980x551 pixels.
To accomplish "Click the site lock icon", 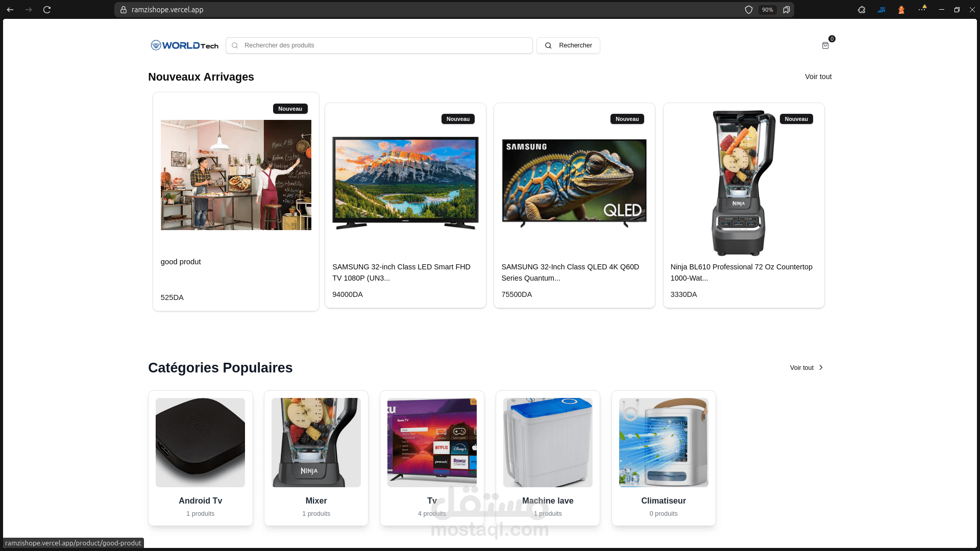I will pyautogui.click(x=124, y=10).
